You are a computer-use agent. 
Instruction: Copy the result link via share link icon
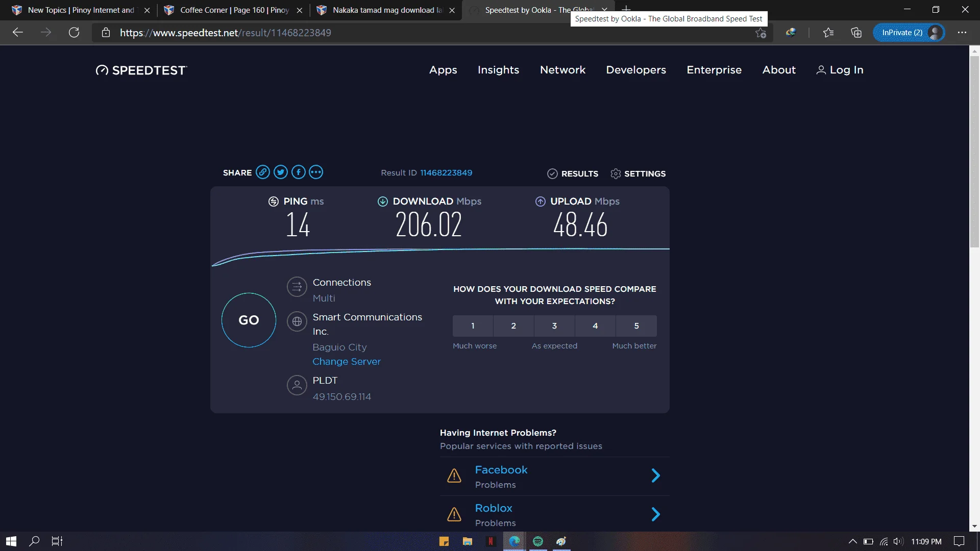pyautogui.click(x=263, y=172)
